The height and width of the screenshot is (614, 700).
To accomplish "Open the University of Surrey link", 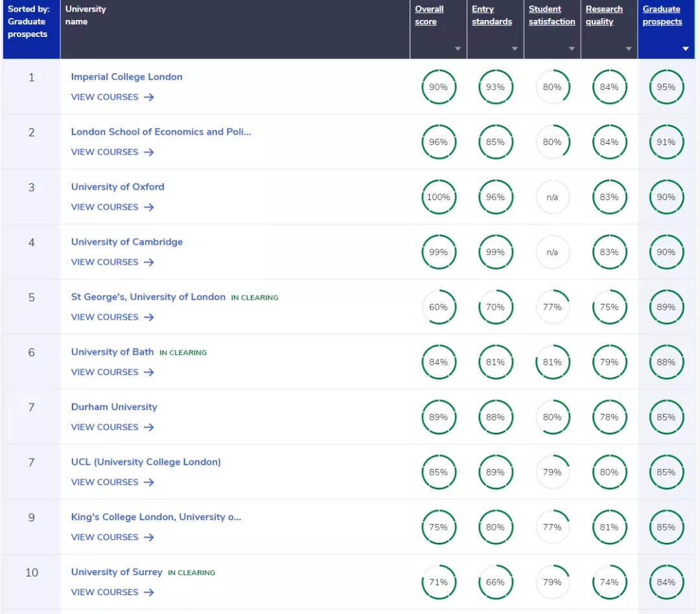I will (117, 572).
